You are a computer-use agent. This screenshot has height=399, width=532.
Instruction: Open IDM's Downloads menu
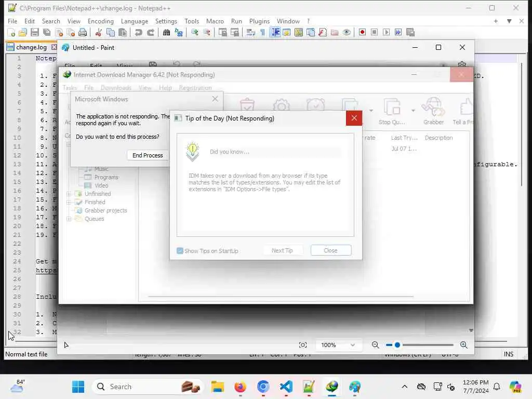[116, 88]
